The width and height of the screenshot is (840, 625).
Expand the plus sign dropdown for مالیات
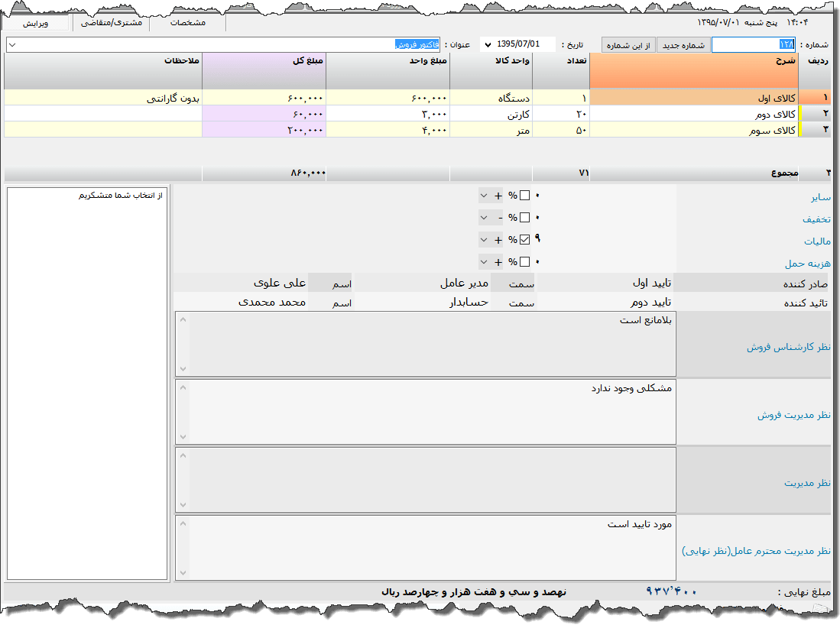click(484, 240)
